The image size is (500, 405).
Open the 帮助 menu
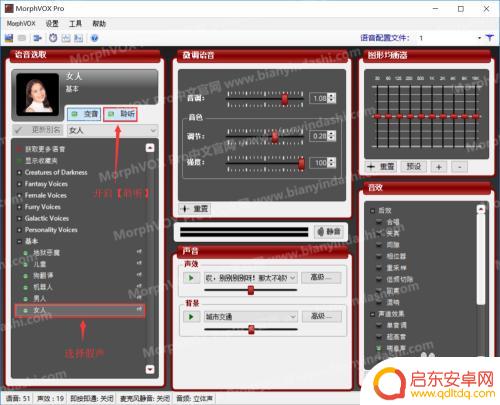coord(99,24)
